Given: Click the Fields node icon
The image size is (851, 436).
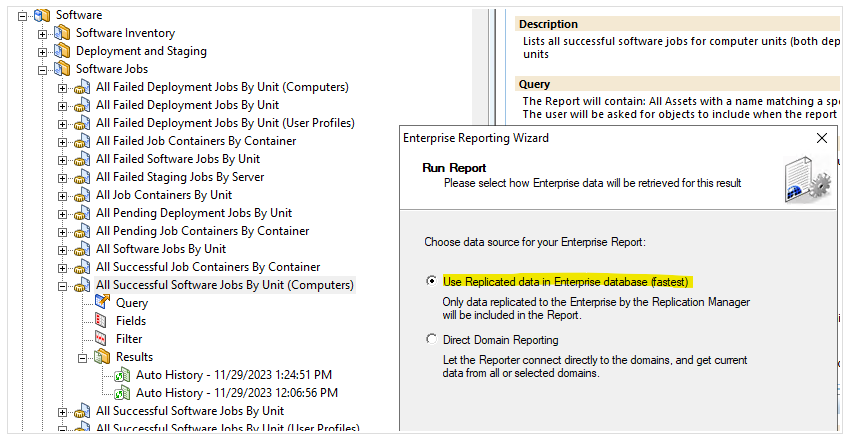Looking at the screenshot, I should pos(101,320).
